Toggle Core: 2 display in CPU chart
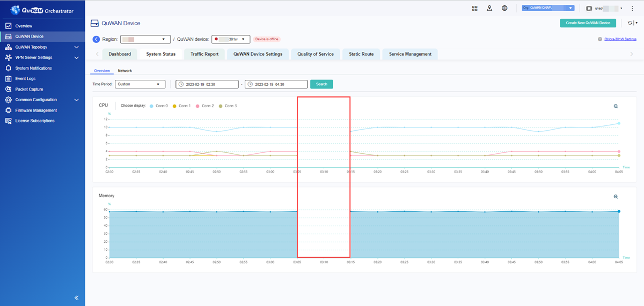The height and width of the screenshot is (306, 644). click(x=204, y=106)
